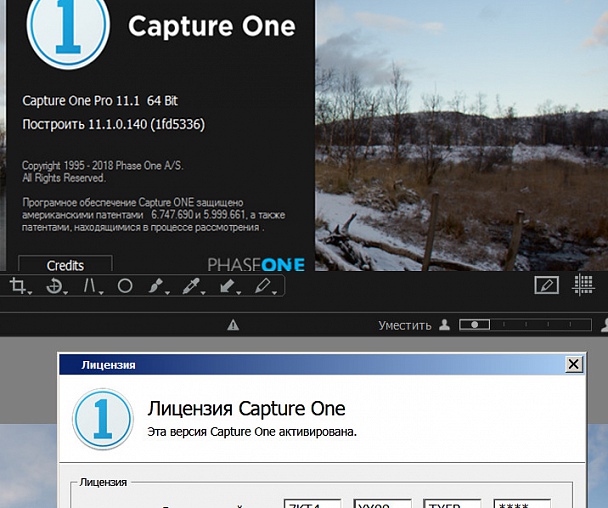Image resolution: width=608 pixels, height=508 pixels.
Task: Open the Credits button
Action: coord(65,265)
